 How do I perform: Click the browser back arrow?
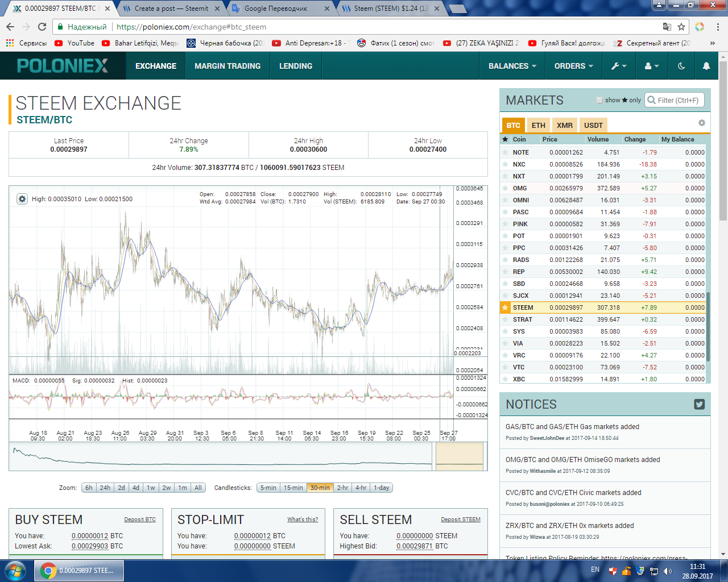(10, 27)
